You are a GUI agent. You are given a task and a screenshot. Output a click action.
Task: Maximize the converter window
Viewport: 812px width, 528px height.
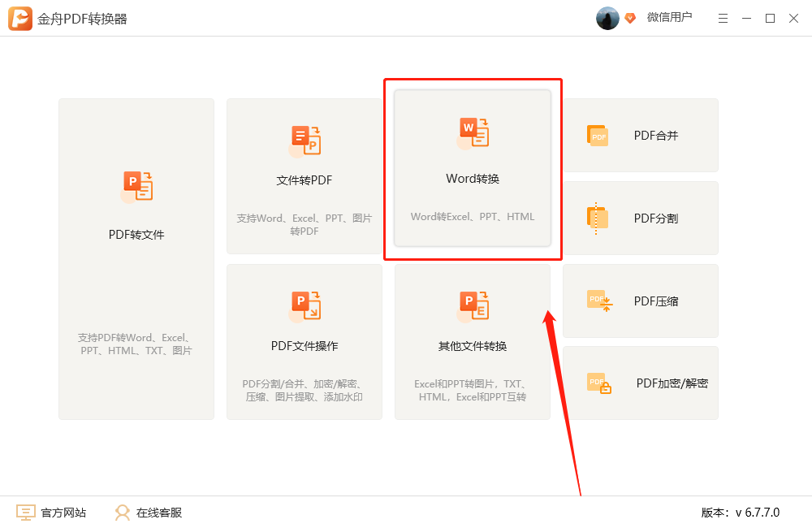(x=770, y=19)
